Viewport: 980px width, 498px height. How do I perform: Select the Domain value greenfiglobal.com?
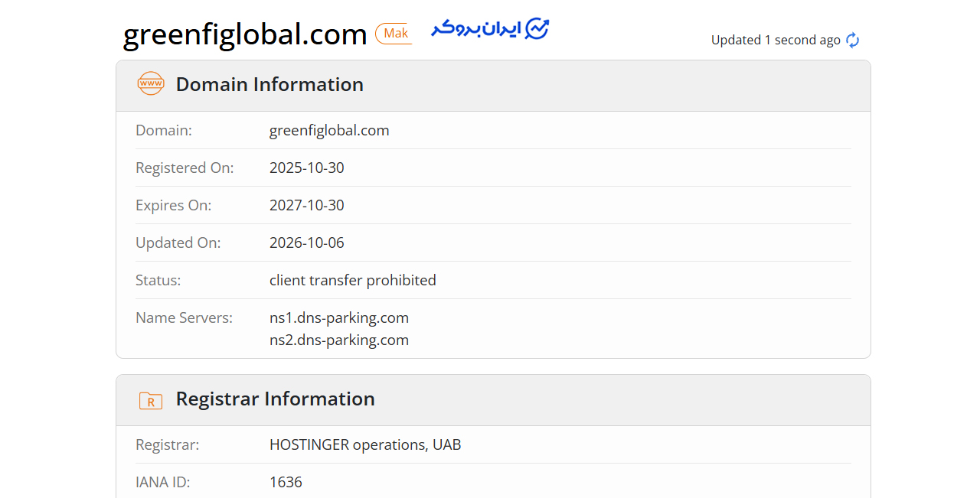329,130
